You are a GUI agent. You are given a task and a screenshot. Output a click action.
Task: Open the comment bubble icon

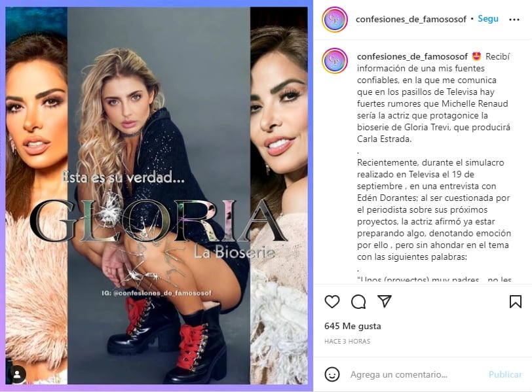358,302
